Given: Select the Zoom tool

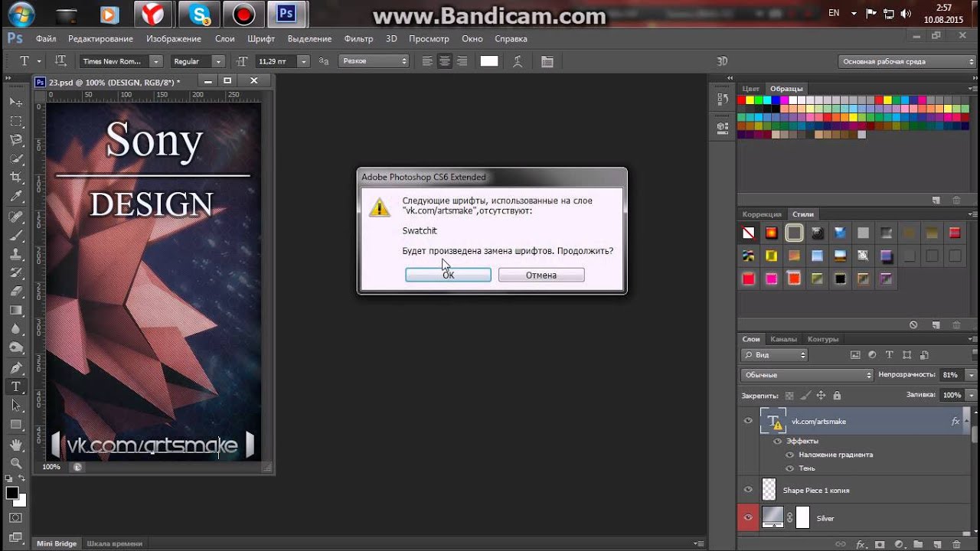Looking at the screenshot, I should point(16,463).
